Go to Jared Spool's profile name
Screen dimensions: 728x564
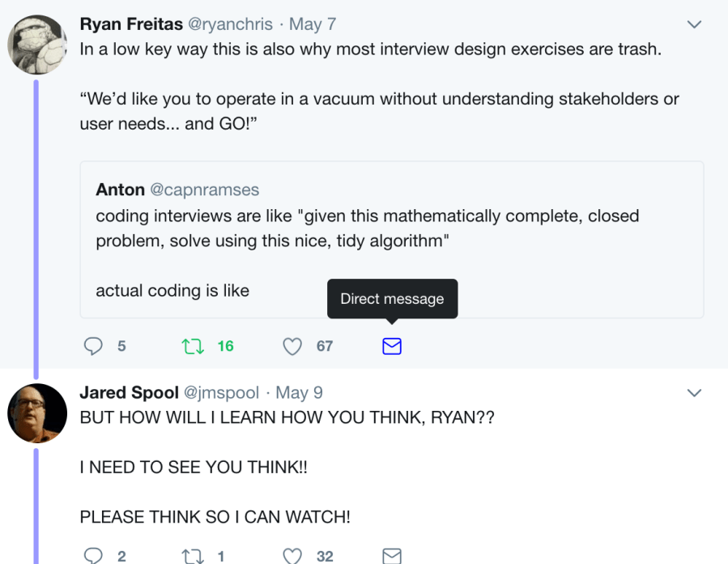pos(129,393)
